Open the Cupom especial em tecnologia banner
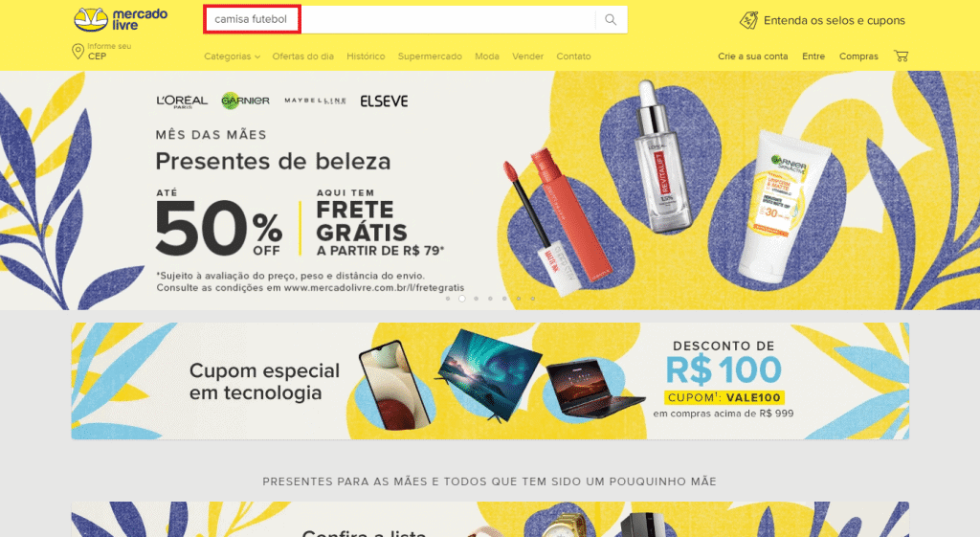Image resolution: width=980 pixels, height=537 pixels. coord(490,381)
